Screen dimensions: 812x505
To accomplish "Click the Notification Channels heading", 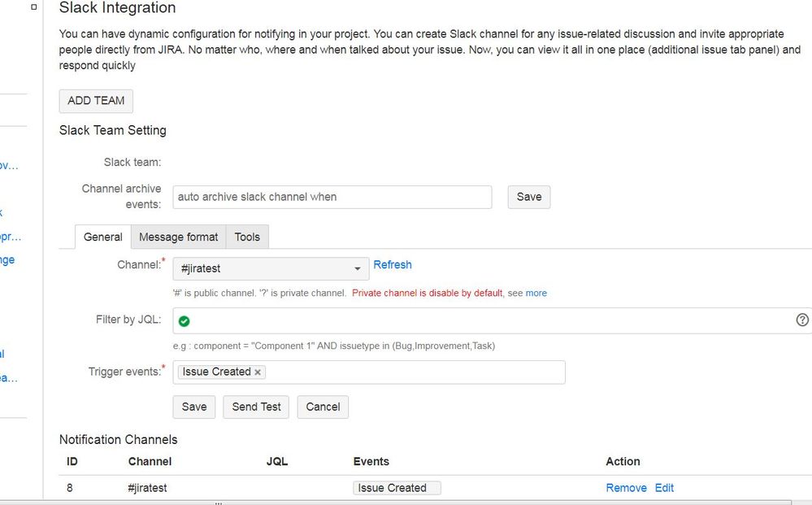I will [118, 440].
